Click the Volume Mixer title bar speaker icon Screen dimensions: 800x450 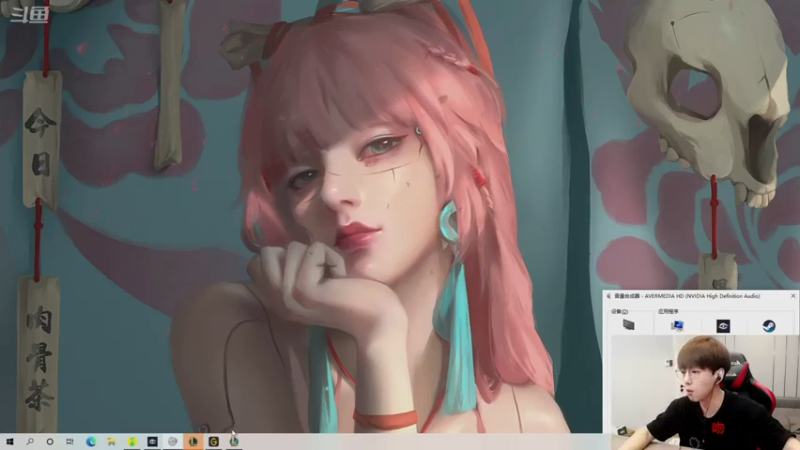(x=609, y=296)
